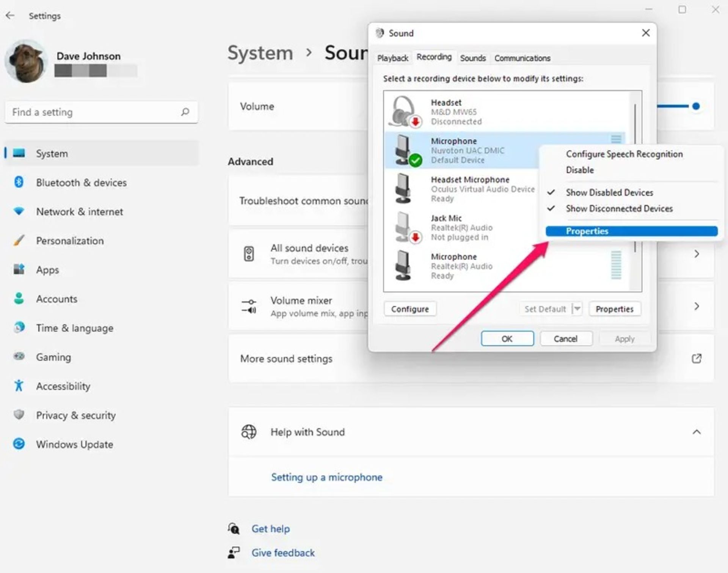Click the search magnifier in Find a setting
Viewport: 728px width, 573px height.
click(185, 112)
